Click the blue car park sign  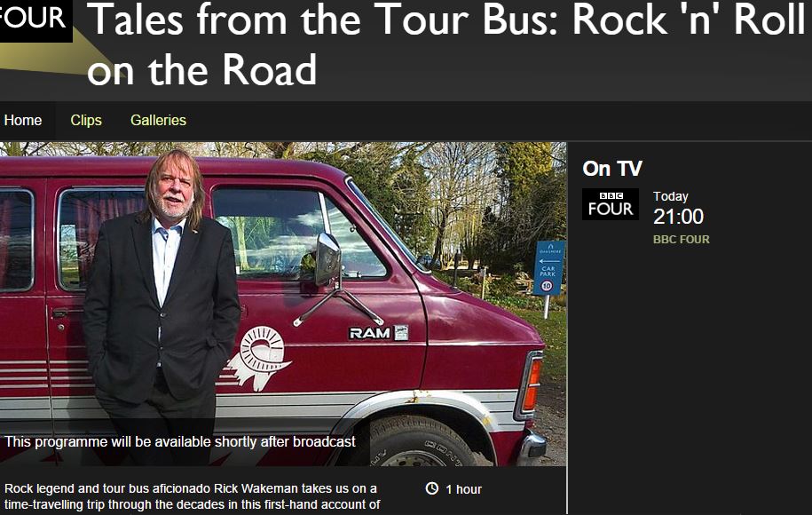point(548,268)
